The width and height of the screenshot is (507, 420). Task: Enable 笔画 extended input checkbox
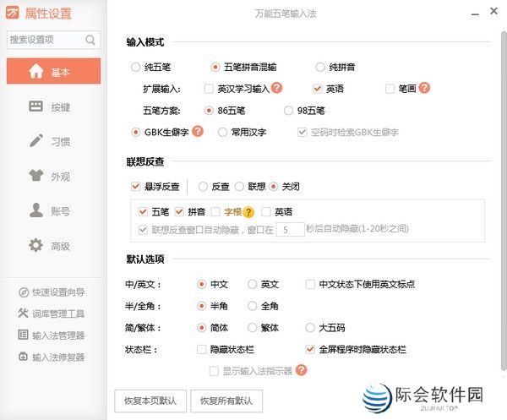click(x=390, y=89)
